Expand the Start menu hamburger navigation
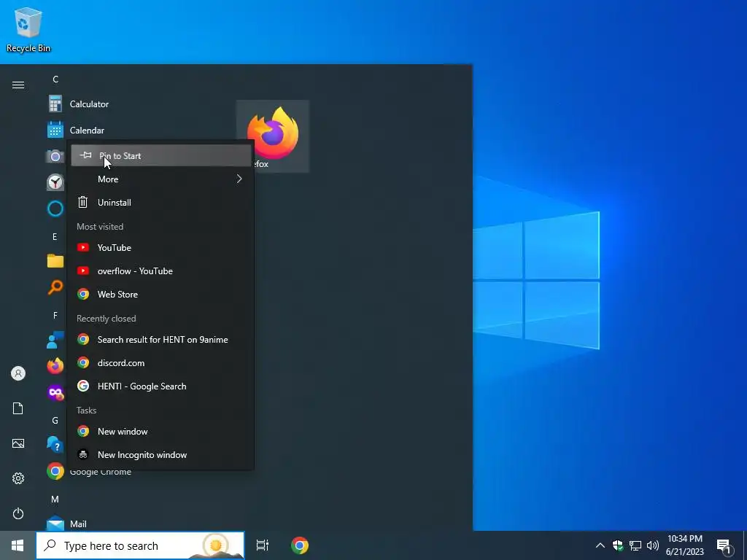Screen dimensions: 747x560 [x=18, y=85]
